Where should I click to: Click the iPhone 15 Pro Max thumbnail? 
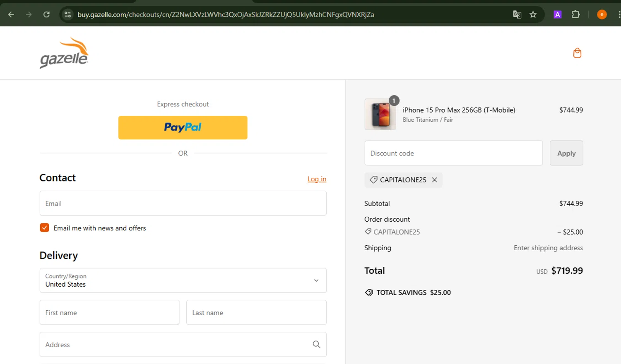coord(380,115)
